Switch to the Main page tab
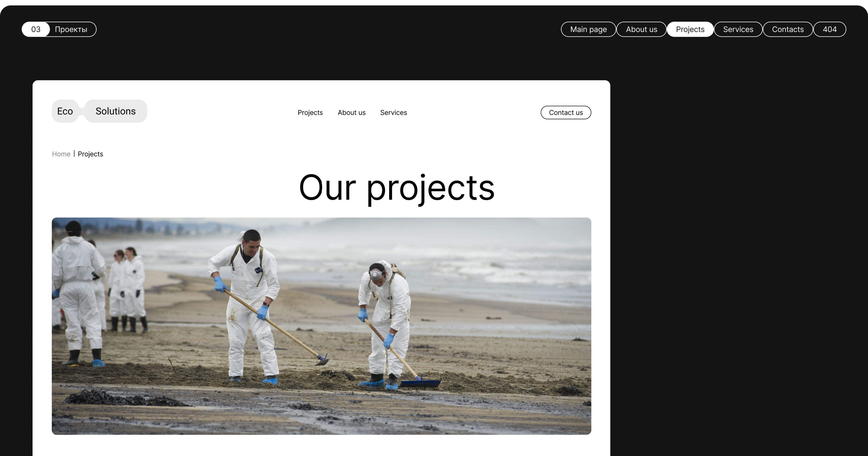 tap(588, 29)
